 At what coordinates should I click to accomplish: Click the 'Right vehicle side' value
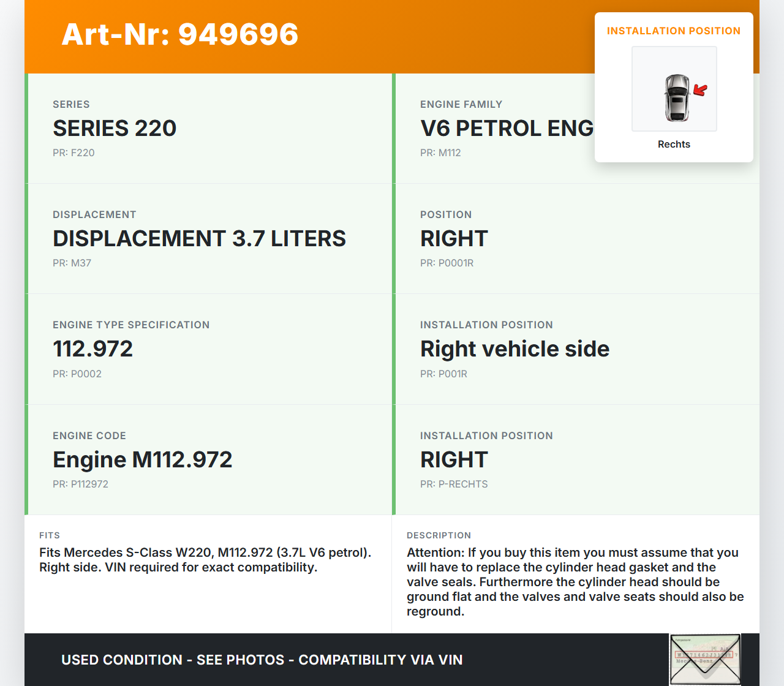pyautogui.click(x=514, y=349)
